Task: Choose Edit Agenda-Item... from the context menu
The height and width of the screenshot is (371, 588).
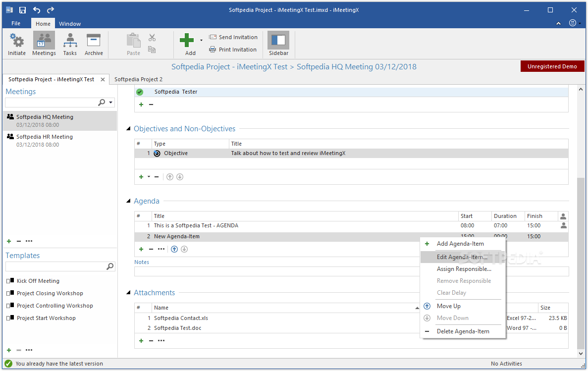Action: (x=463, y=257)
